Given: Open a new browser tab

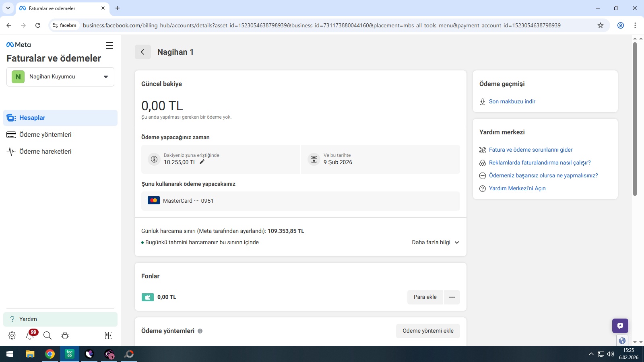Looking at the screenshot, I should pos(118,8).
